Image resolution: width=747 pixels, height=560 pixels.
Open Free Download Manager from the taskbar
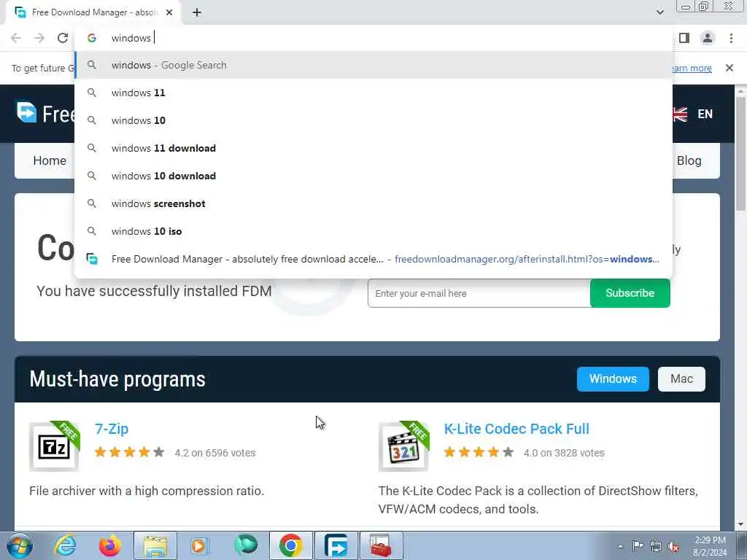[x=336, y=545]
